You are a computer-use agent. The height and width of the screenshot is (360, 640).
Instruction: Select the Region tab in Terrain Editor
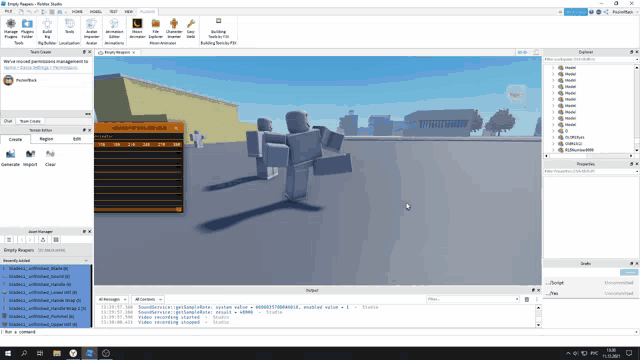click(46, 139)
